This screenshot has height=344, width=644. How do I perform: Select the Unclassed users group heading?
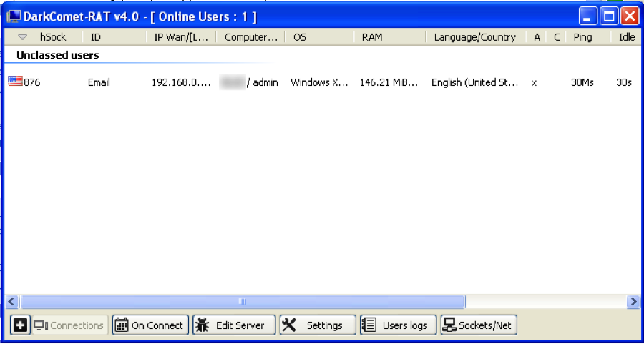click(57, 55)
